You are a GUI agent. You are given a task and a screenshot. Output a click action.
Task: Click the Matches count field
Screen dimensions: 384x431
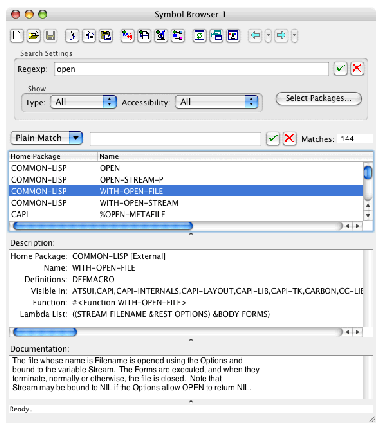pyautogui.click(x=354, y=139)
